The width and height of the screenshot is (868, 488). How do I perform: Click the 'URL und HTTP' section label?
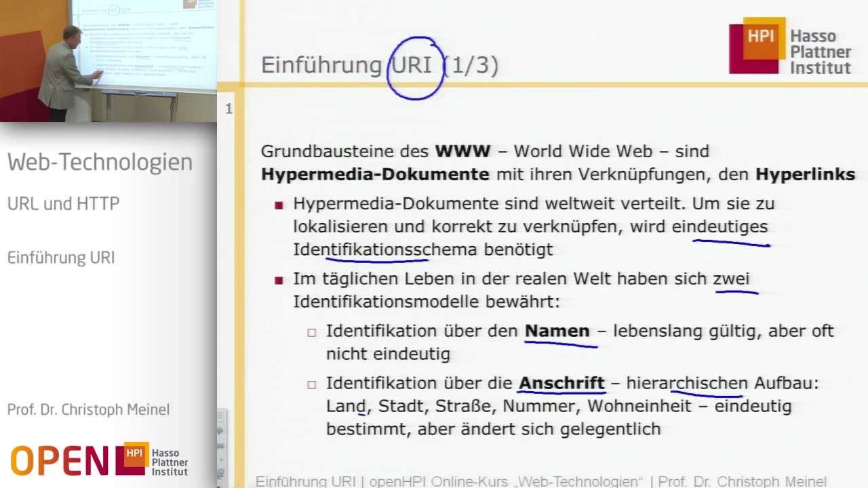tap(64, 203)
